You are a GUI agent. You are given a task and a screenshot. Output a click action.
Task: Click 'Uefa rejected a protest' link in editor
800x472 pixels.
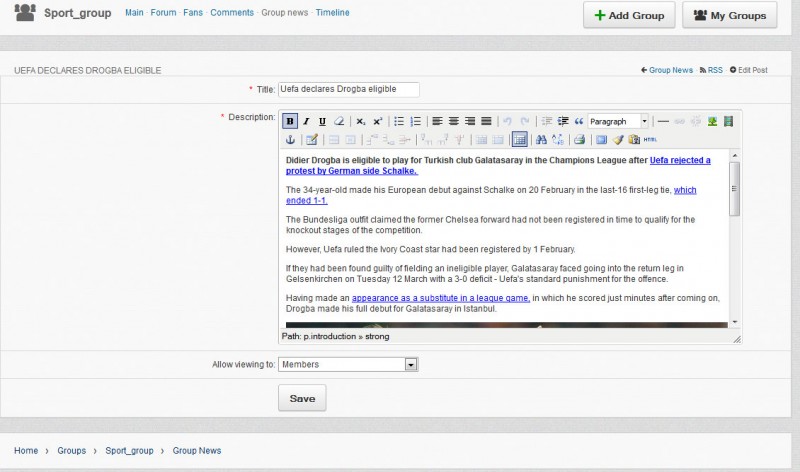click(x=680, y=160)
